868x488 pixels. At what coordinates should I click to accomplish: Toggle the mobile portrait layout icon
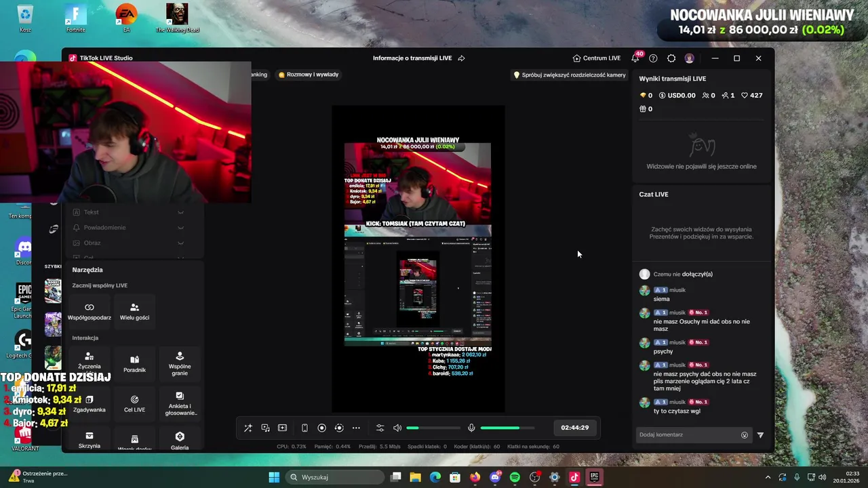304,428
